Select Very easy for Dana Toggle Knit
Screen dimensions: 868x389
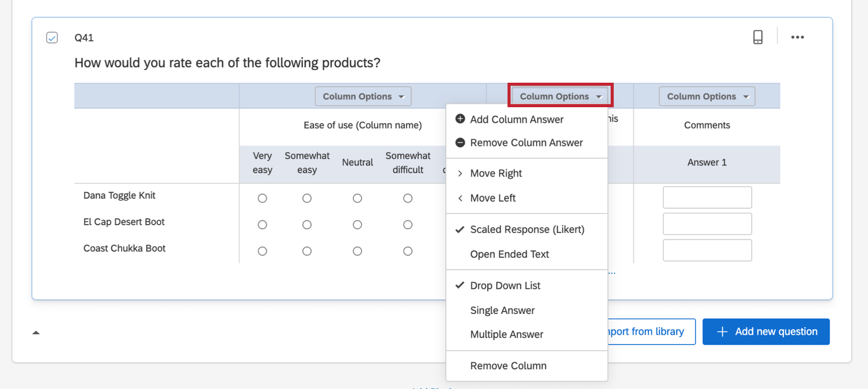pos(262,198)
